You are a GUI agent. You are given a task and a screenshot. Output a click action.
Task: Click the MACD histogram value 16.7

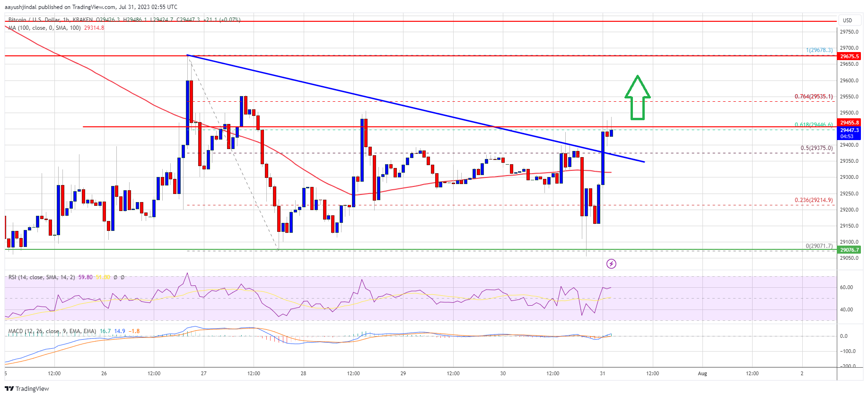point(105,331)
